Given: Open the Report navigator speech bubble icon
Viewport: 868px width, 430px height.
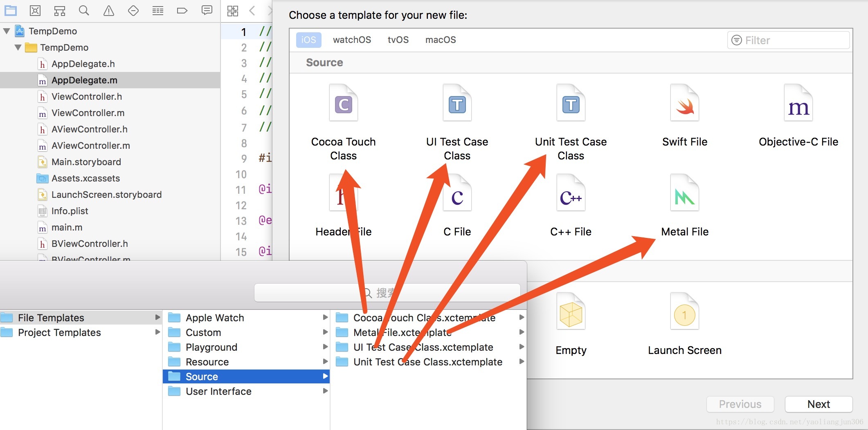Looking at the screenshot, I should 207,10.
